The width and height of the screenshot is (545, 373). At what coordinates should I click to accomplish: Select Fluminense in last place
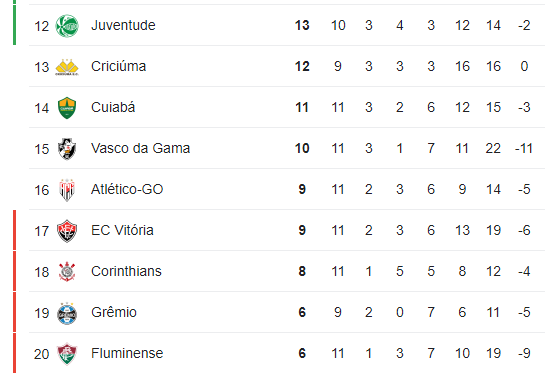tap(127, 354)
